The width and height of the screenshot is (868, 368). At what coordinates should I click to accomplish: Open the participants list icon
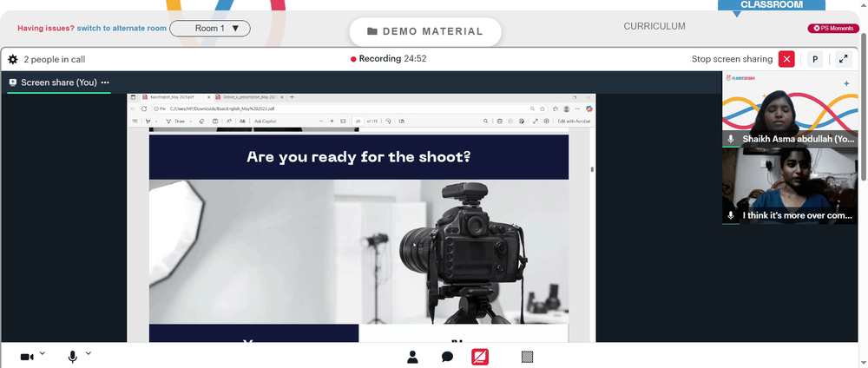click(412, 357)
